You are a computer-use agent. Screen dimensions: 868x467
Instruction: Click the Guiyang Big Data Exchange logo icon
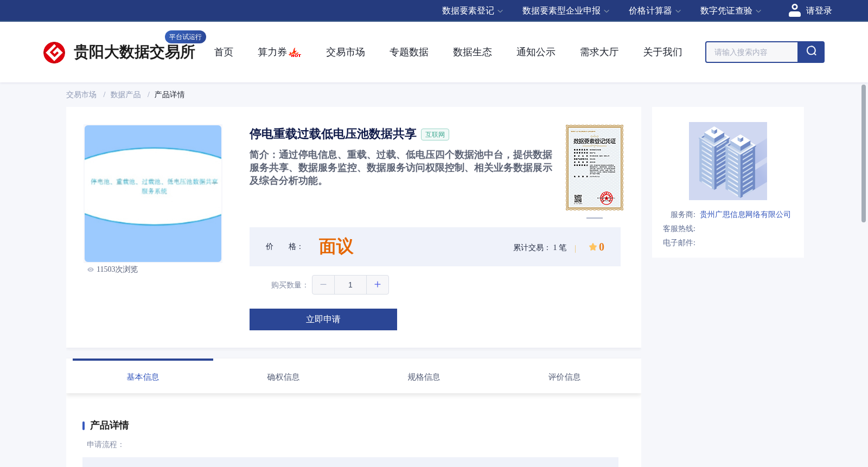coord(54,53)
